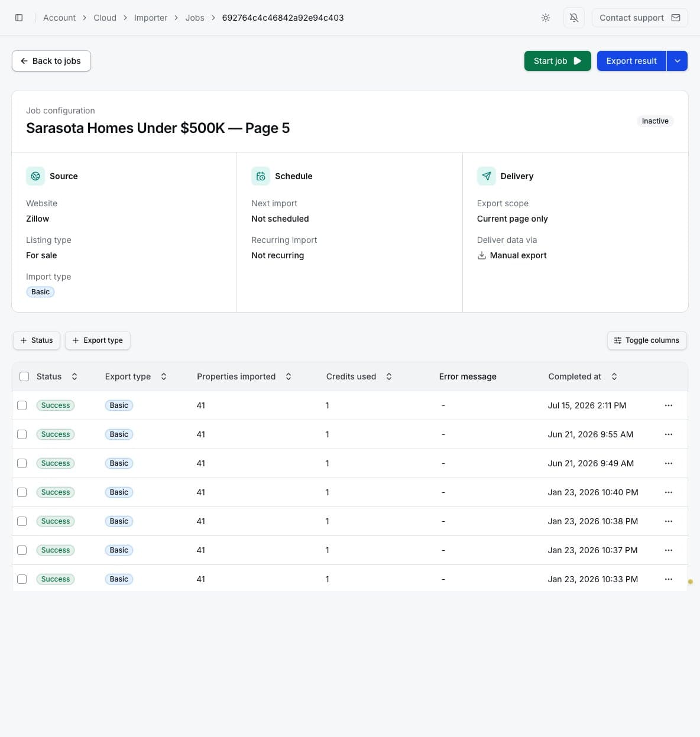
Task: Click the For sale listing type value
Action: click(x=41, y=255)
